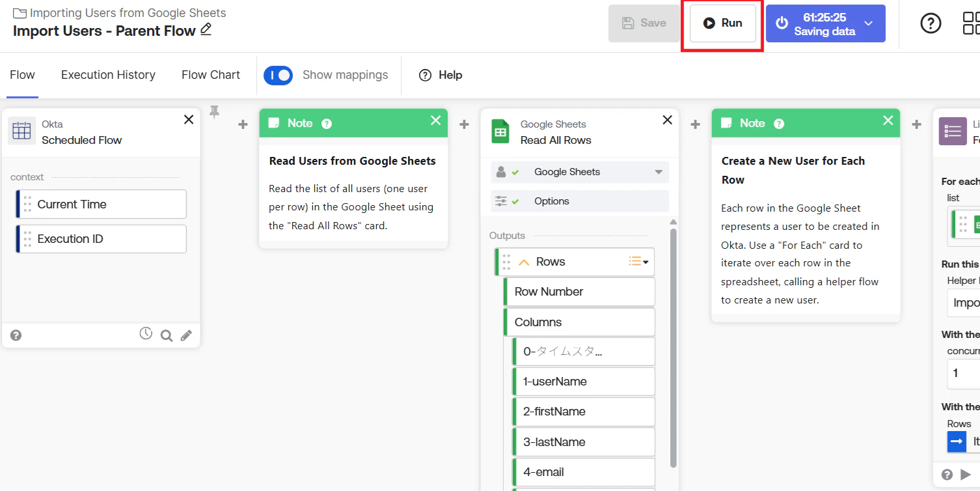Select the Columns output field
Screen dimensions: 980x491
tap(579, 322)
